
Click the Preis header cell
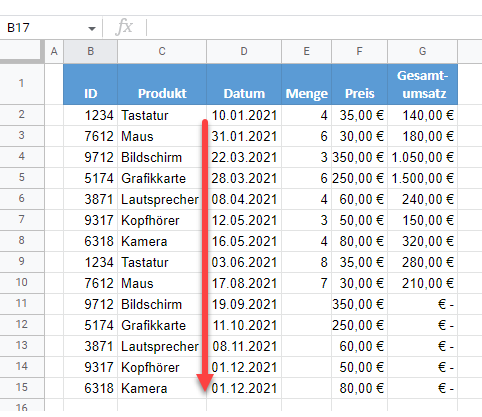(x=359, y=84)
